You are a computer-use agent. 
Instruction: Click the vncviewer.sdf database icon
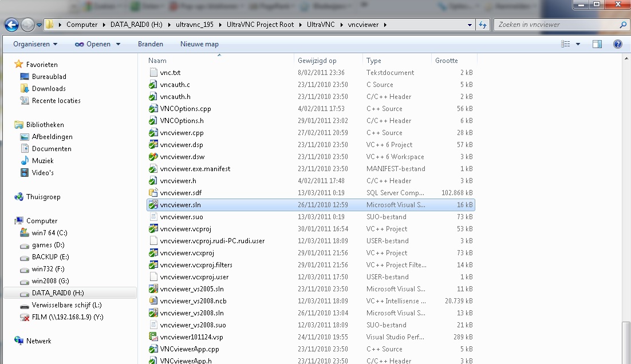153,193
